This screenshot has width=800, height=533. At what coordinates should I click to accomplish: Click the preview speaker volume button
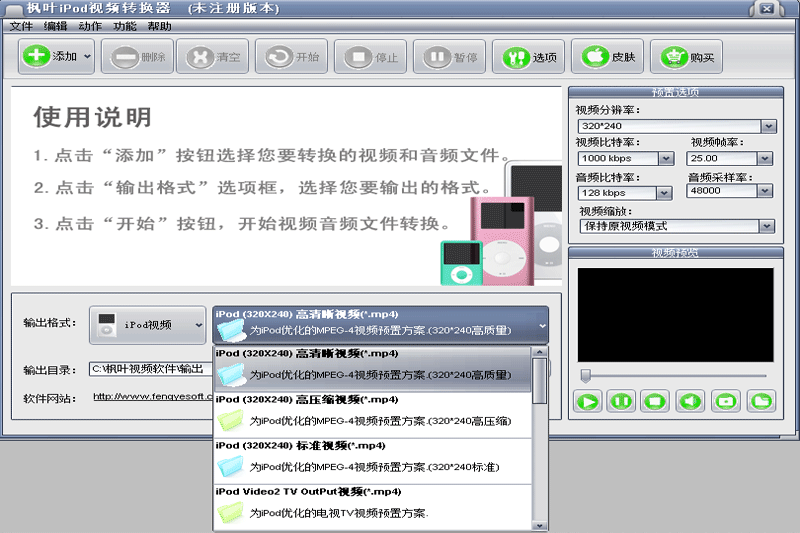(x=690, y=401)
